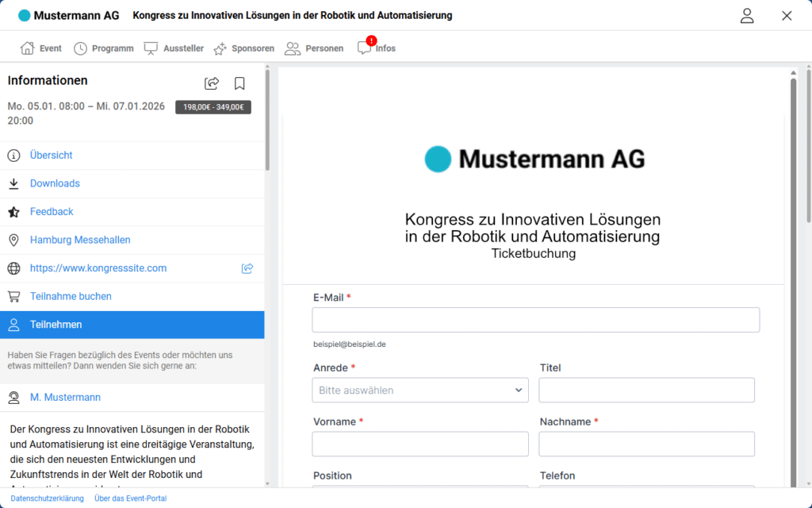Click the form panel vertical scrollbar
Viewport: 812px width, 508px height.
(x=794, y=278)
